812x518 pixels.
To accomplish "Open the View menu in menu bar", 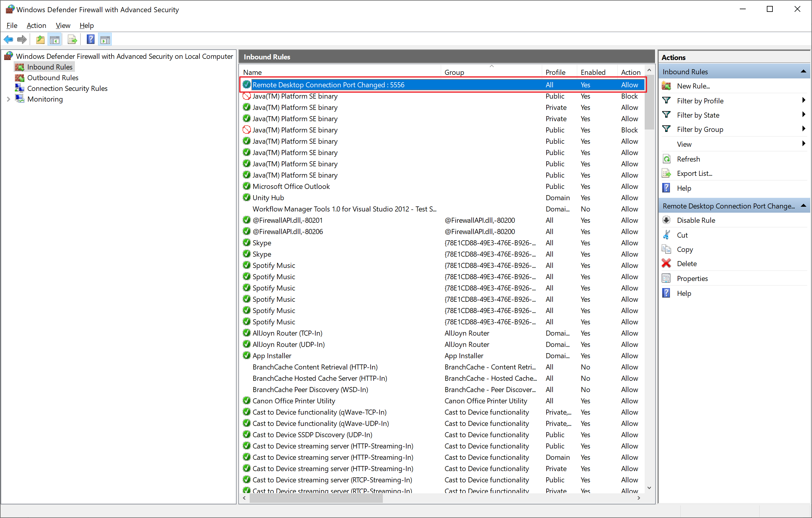I will click(x=63, y=26).
